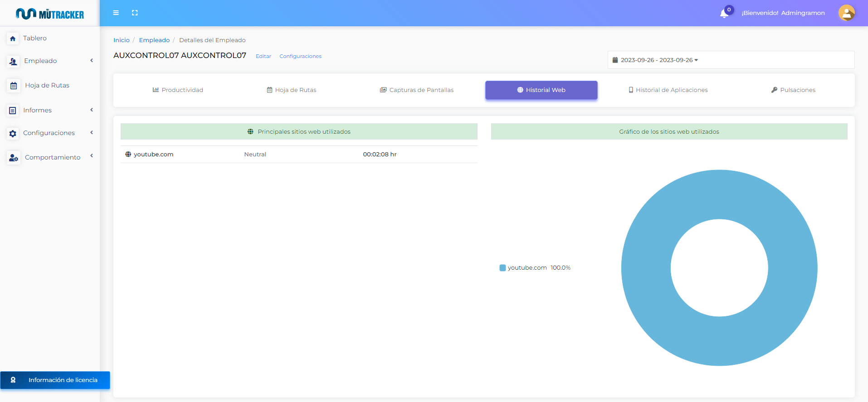Click the Comportamiento user-gear icon
868x402 pixels.
tap(14, 158)
